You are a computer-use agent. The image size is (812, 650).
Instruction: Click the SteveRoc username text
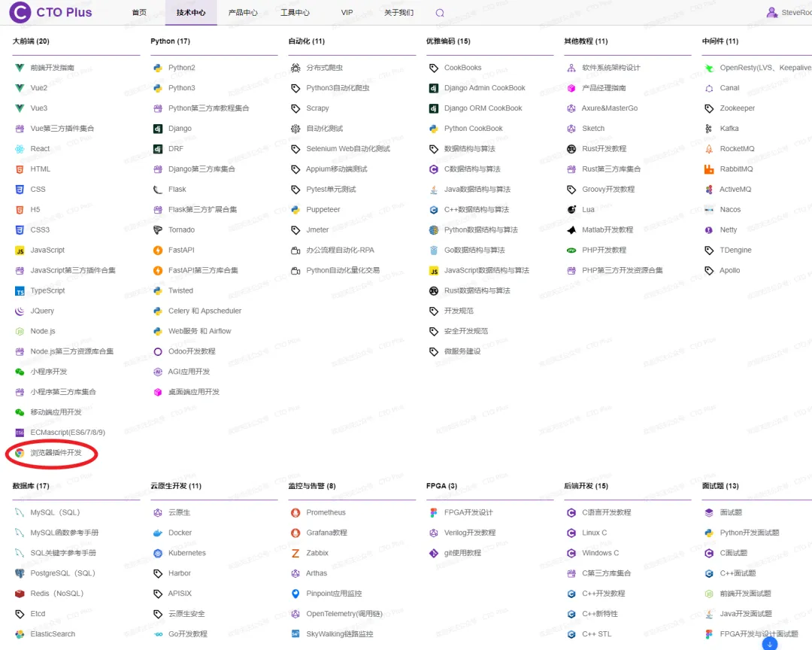(x=796, y=13)
